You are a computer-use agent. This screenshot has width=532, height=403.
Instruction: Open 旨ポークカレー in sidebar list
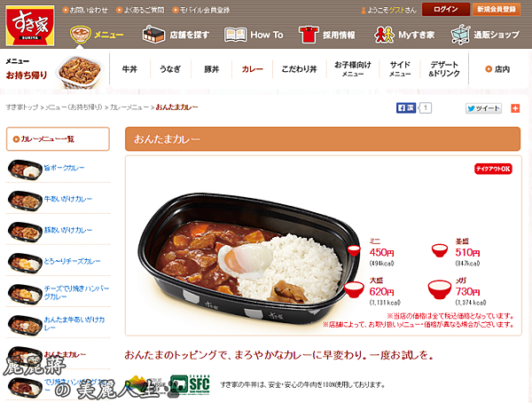click(x=64, y=168)
